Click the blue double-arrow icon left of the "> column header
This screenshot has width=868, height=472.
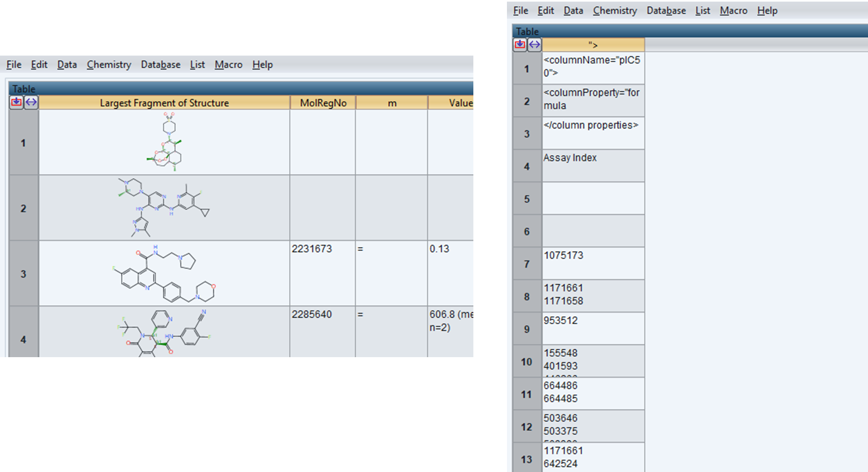534,45
